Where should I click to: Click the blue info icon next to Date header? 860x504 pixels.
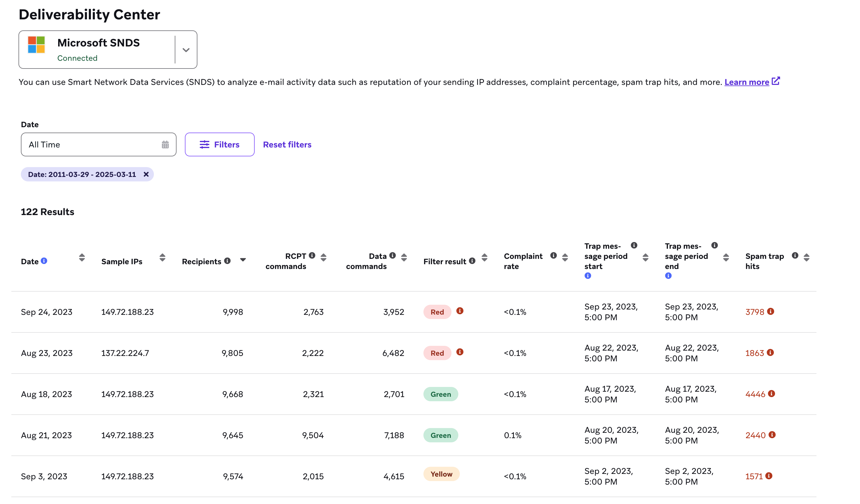click(x=44, y=261)
